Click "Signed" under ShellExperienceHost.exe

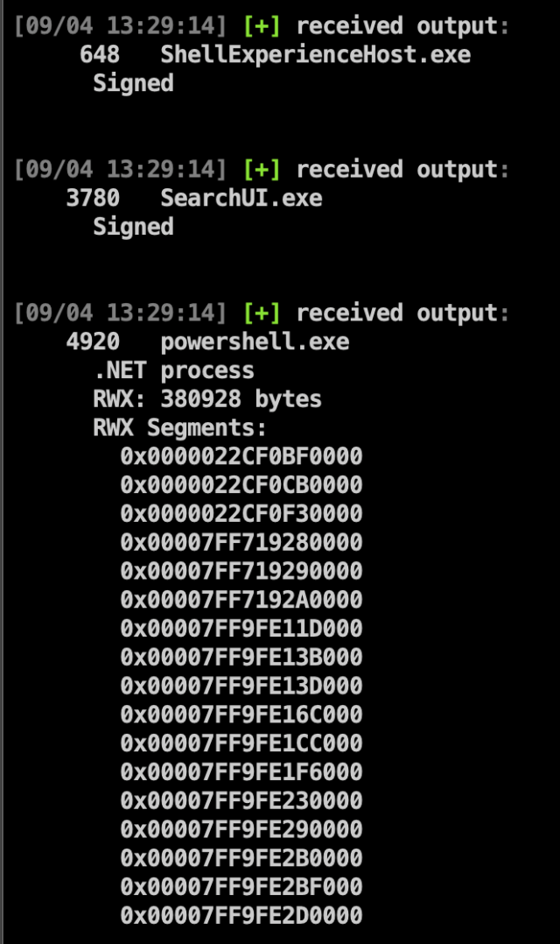pos(133,83)
